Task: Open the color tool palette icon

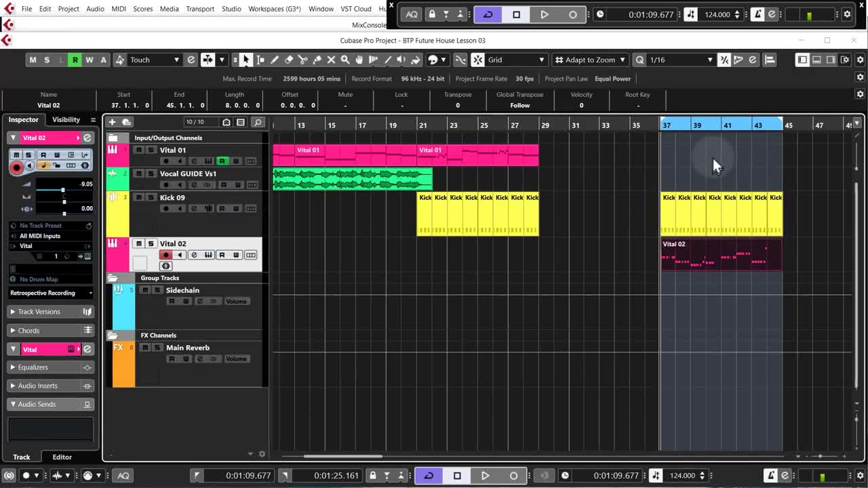Action: coord(433,60)
